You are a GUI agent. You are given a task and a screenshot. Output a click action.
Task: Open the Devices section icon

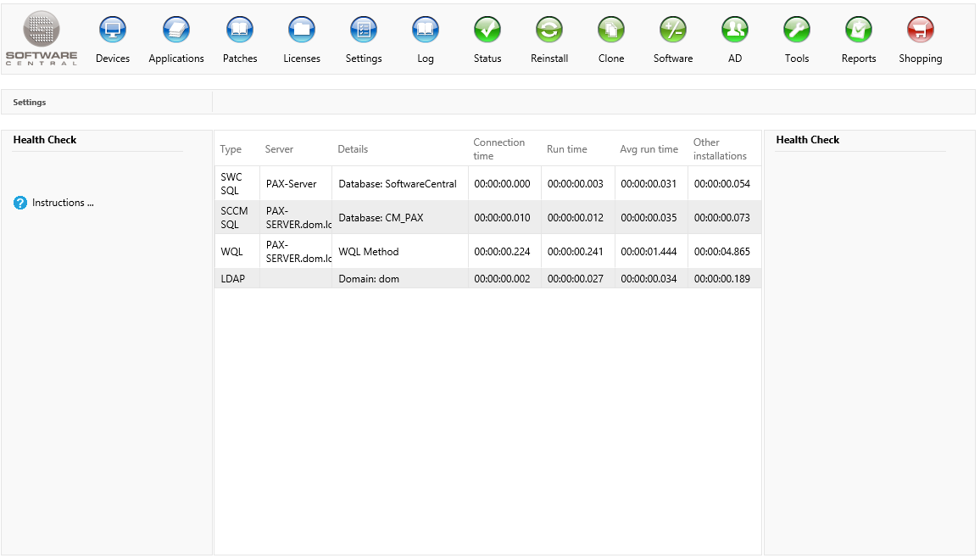tap(113, 31)
